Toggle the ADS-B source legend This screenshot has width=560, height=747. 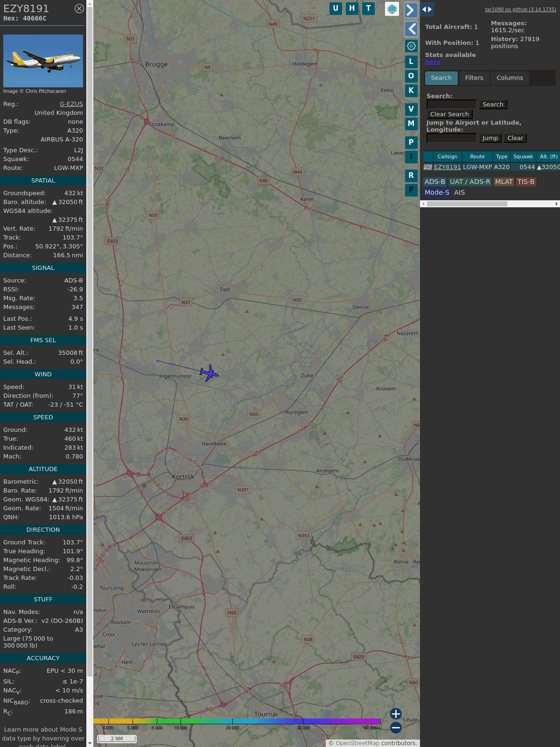[x=434, y=182]
